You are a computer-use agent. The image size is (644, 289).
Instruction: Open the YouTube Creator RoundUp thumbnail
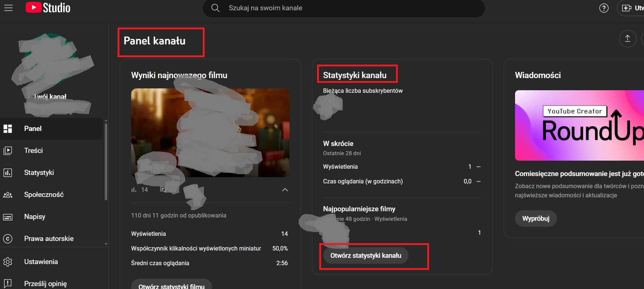point(579,125)
